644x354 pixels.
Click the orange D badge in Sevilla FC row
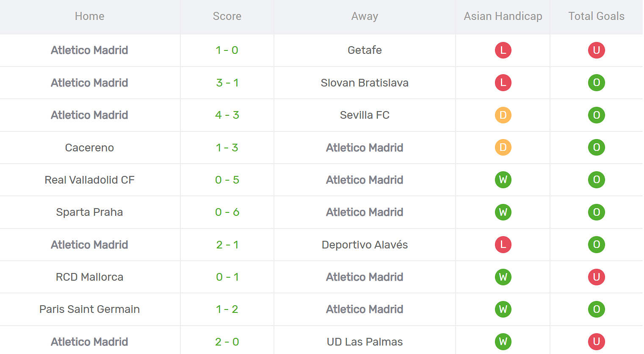tap(503, 115)
